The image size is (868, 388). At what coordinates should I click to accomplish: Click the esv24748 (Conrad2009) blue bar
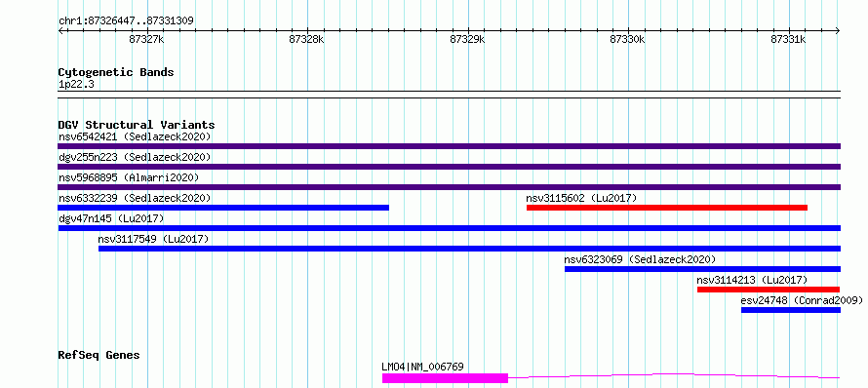pos(791,310)
